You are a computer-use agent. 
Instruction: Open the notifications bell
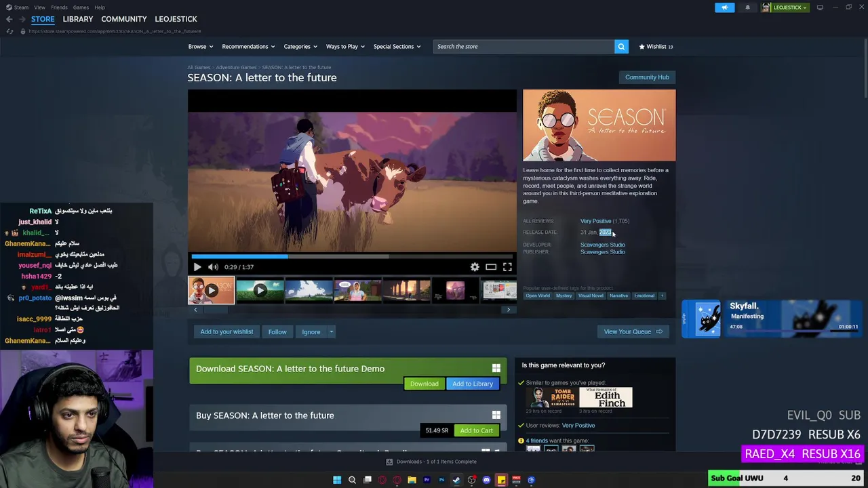(x=747, y=7)
